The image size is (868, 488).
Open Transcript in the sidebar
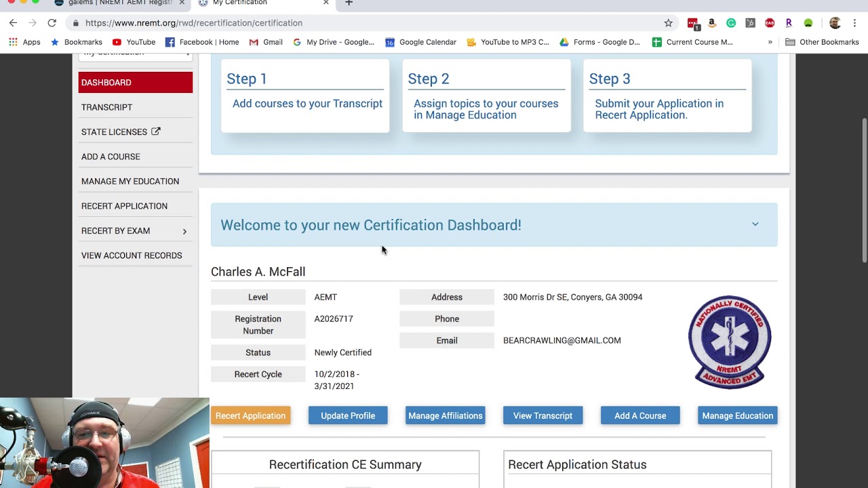coord(106,107)
